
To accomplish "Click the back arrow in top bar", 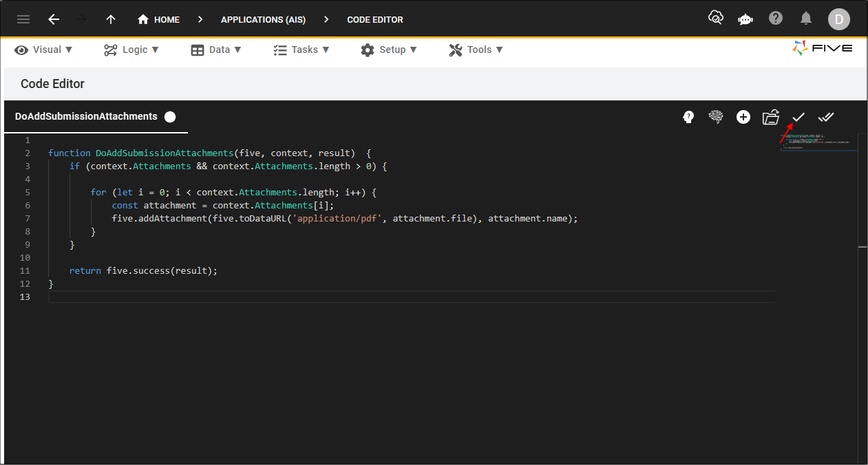I will (x=54, y=19).
